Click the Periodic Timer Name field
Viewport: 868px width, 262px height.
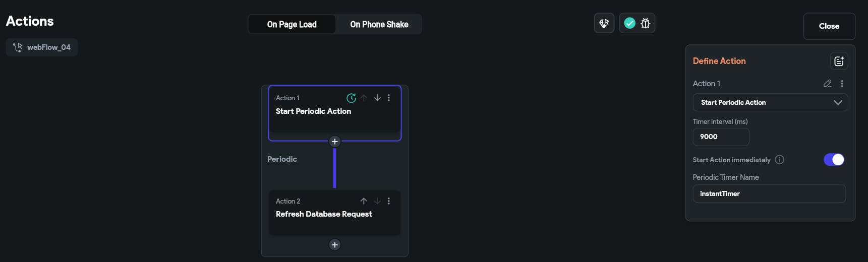click(x=769, y=194)
